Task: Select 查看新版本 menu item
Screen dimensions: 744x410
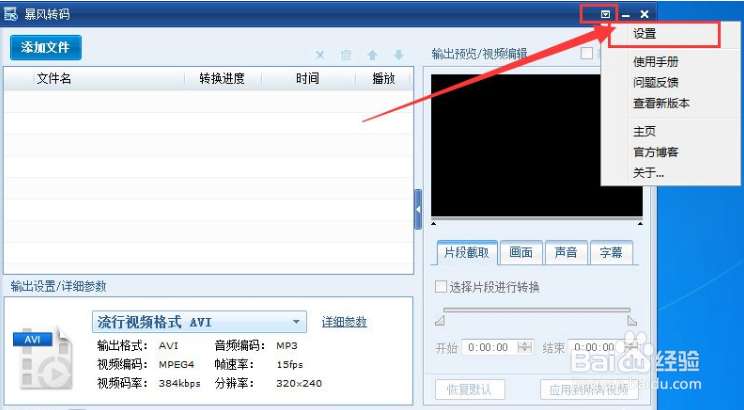Action: point(661,103)
